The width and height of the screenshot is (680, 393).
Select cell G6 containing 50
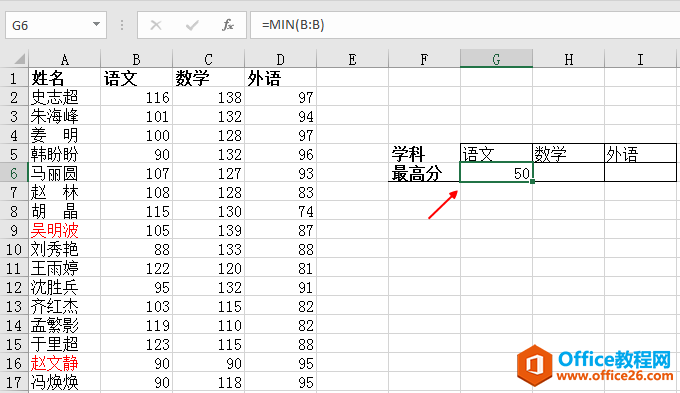click(496, 173)
